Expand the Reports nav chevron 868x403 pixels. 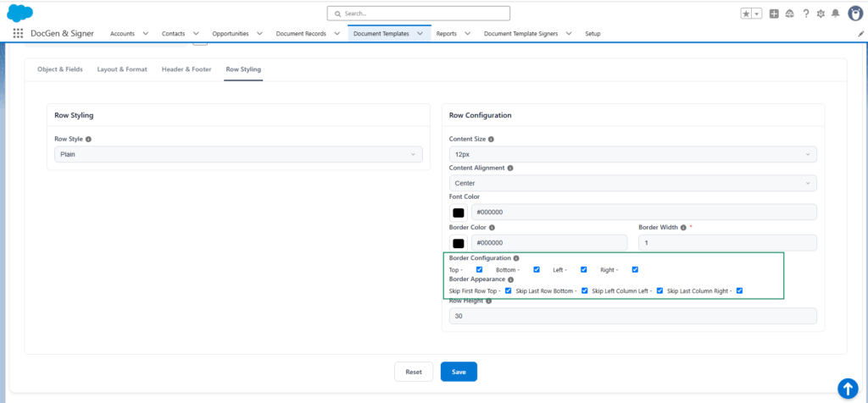tap(468, 34)
